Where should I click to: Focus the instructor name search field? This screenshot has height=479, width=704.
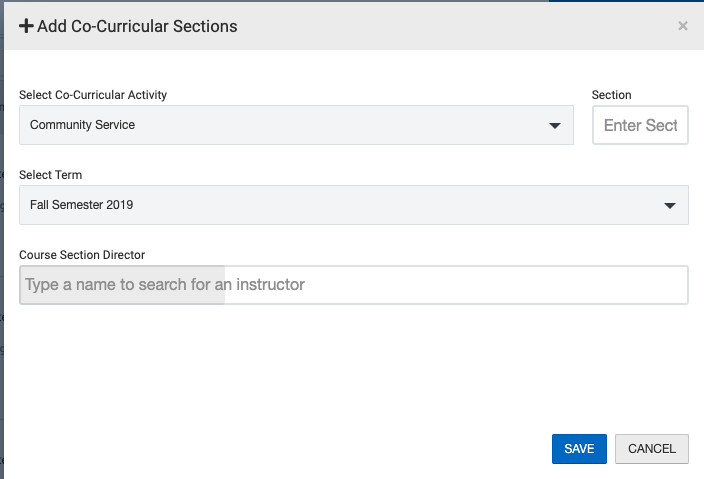[x=354, y=285]
